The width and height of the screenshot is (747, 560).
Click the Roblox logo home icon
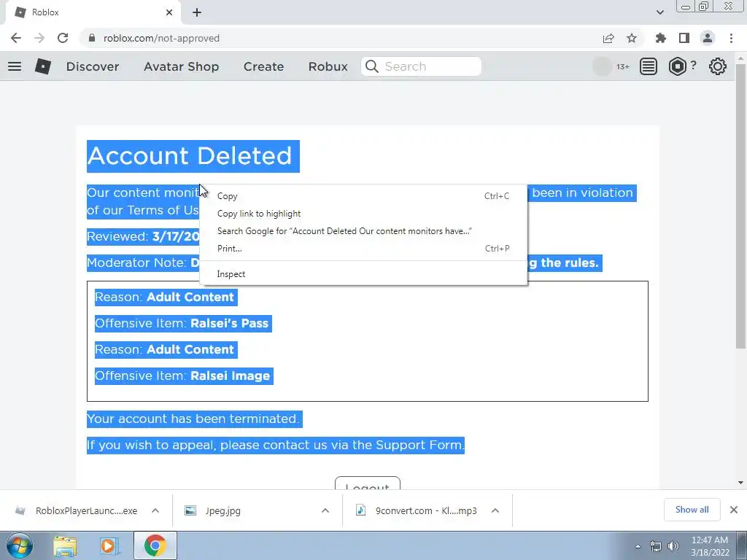click(43, 66)
